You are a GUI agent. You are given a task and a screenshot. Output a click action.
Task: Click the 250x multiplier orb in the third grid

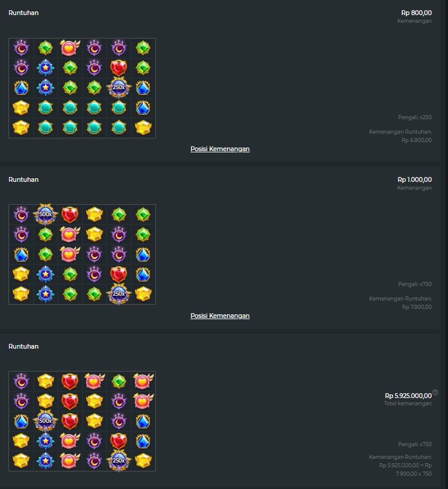pyautogui.click(x=119, y=460)
